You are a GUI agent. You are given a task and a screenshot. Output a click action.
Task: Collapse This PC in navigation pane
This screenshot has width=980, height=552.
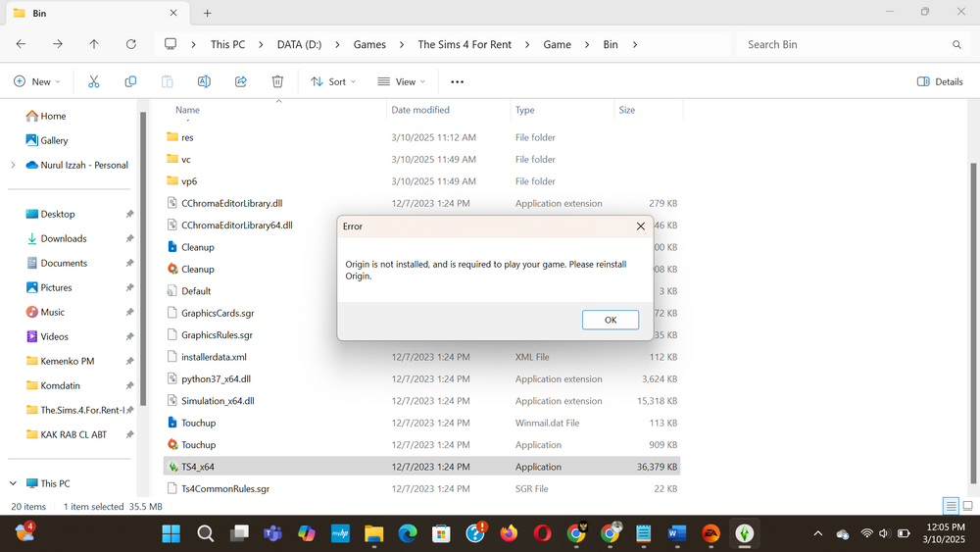point(13,483)
